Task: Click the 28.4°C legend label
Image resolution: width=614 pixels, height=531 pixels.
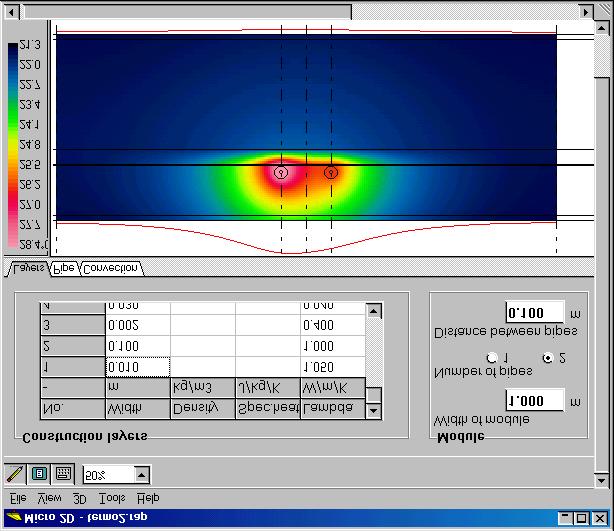Action: tap(33, 245)
